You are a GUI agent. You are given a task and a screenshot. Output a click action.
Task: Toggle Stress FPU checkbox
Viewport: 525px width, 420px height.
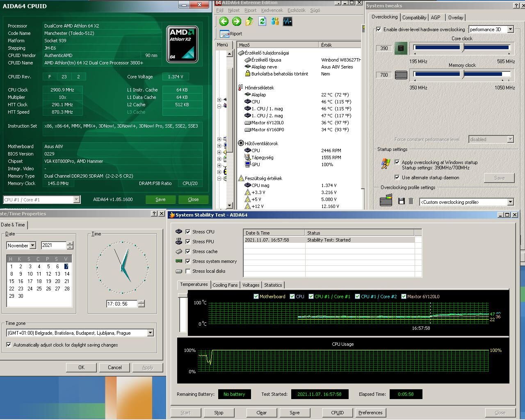pos(188,242)
